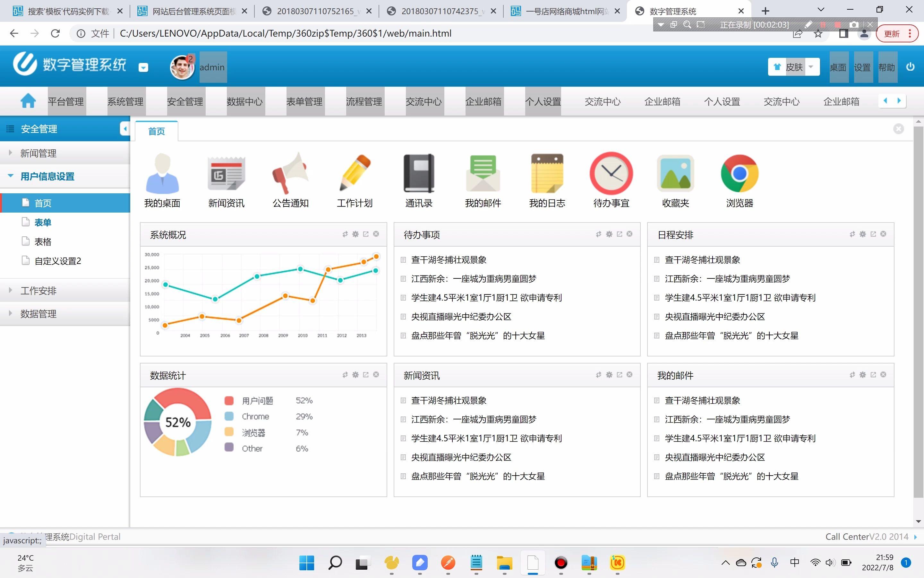Open the 公告通知 megaphone icon
This screenshot has width=924, height=578.
(290, 174)
